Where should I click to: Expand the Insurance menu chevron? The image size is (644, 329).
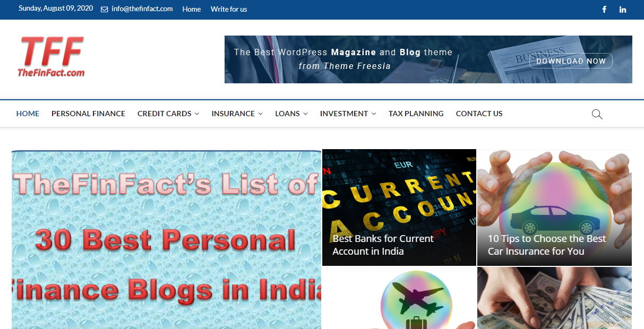tap(260, 114)
